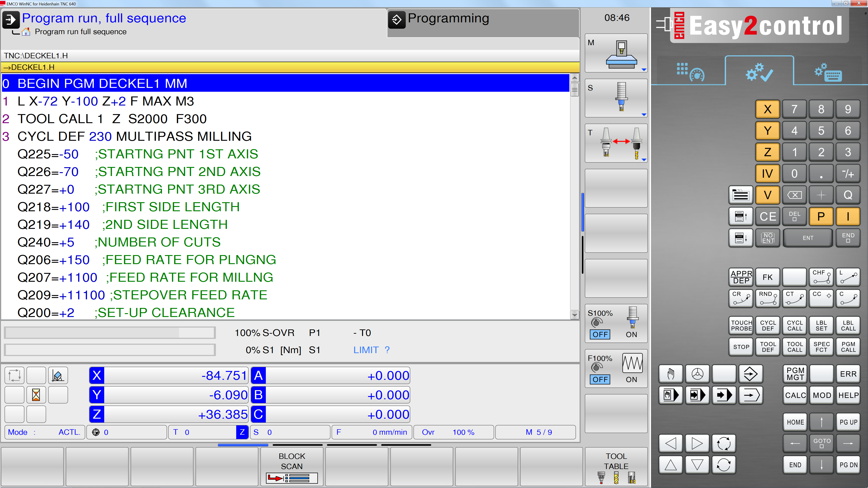Viewport: 868px width, 488px height.
Task: Click the hourglass status icon
Action: [36, 395]
